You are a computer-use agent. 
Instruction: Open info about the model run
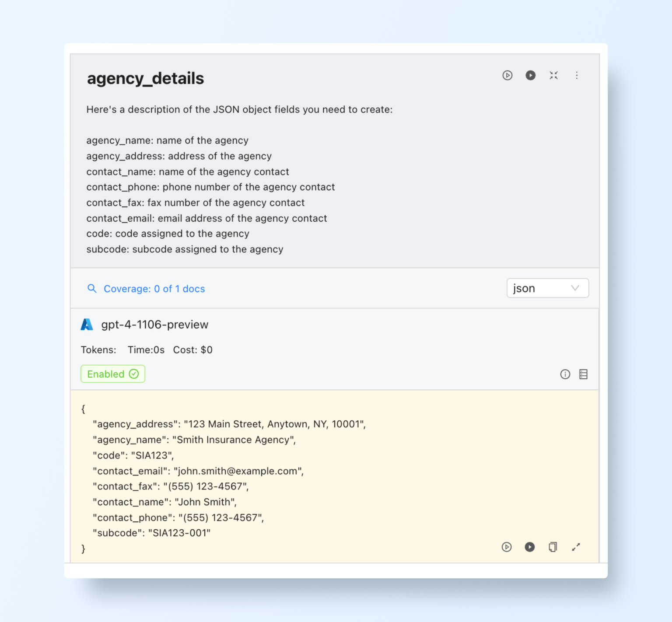point(565,374)
